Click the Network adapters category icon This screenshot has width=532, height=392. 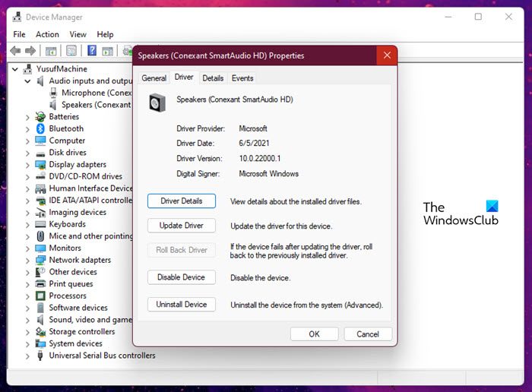click(x=40, y=260)
